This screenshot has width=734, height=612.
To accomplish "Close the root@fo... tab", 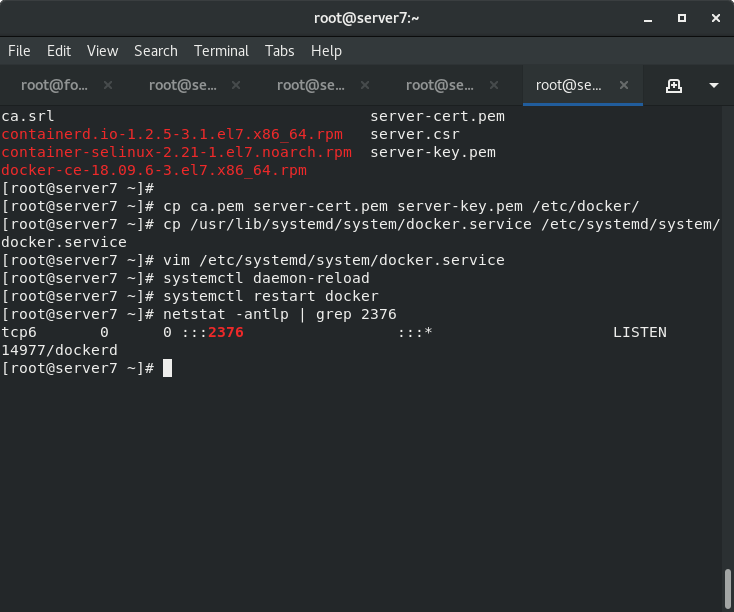I will (x=108, y=85).
